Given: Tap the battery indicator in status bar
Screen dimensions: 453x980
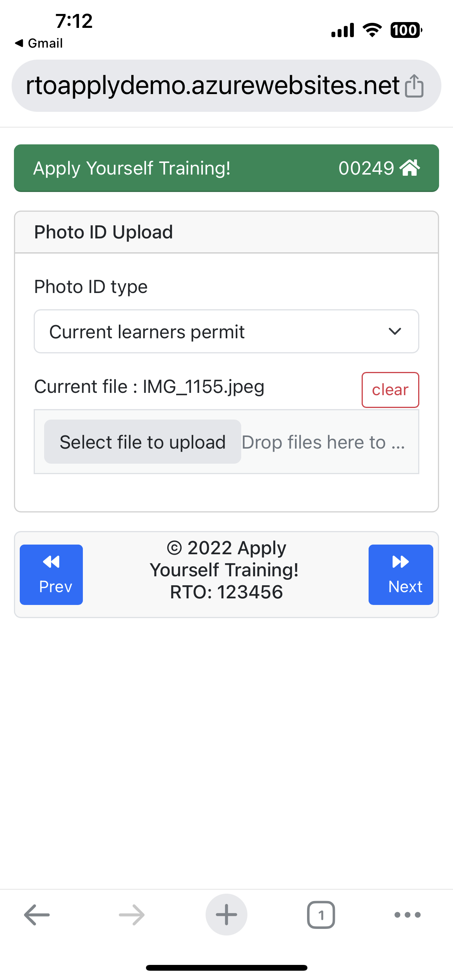Looking at the screenshot, I should coord(406,30).
